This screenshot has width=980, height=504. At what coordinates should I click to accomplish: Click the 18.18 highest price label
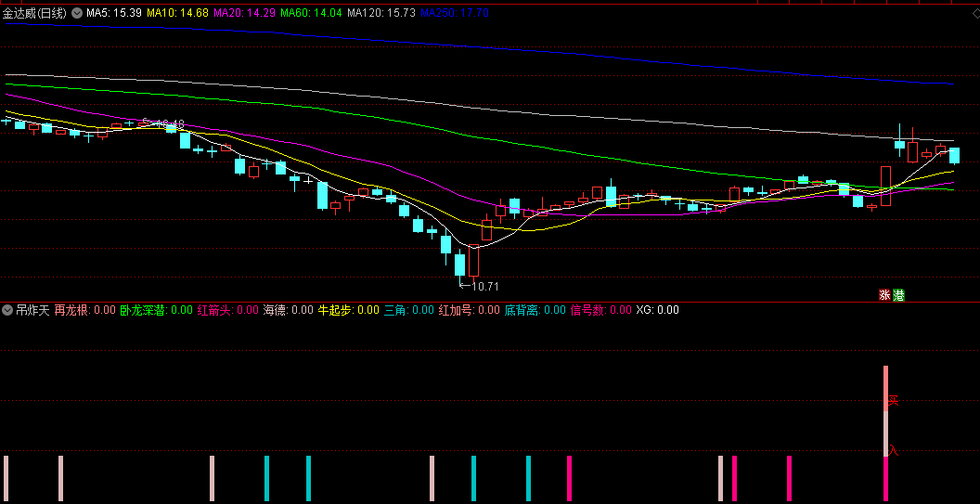click(169, 123)
